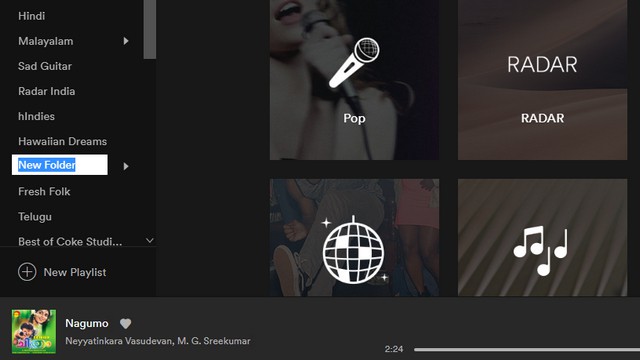Viewport: 640px width, 360px height.
Task: Click the New Folder name field
Action: (60, 165)
